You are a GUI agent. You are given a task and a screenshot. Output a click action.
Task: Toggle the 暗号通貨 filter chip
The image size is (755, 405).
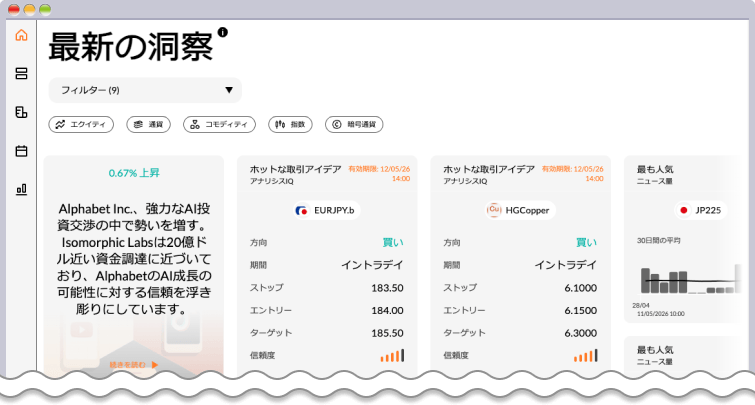click(354, 124)
